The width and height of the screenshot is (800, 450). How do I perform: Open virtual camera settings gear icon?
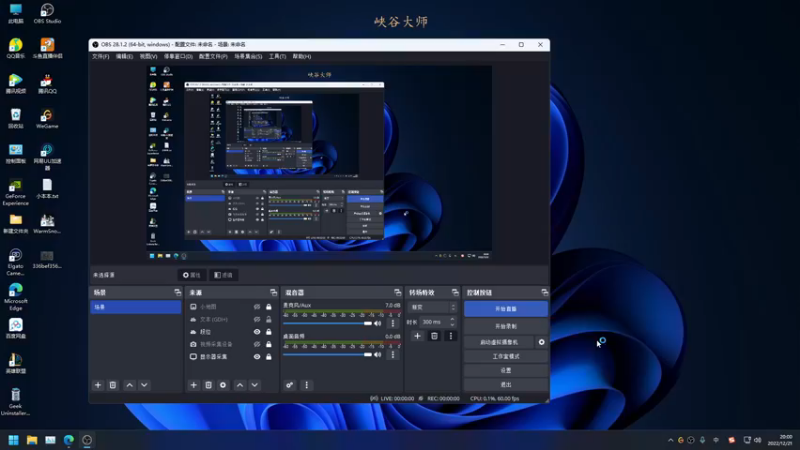[x=541, y=342]
